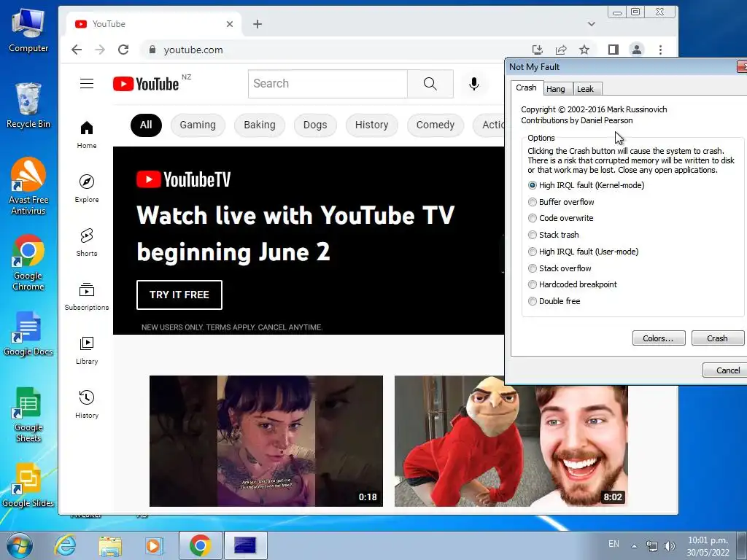The width and height of the screenshot is (747, 560).
Task: Switch to Leak tab in Not My Fault
Action: coord(586,89)
